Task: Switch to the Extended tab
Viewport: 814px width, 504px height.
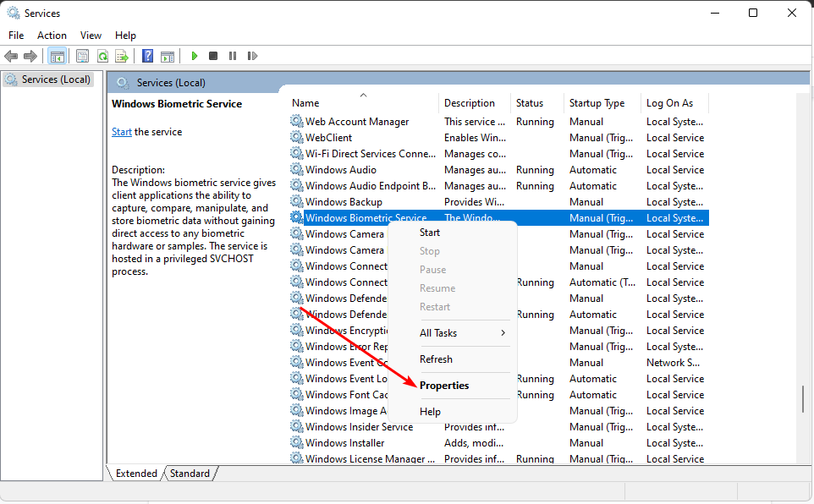Action: (136, 474)
